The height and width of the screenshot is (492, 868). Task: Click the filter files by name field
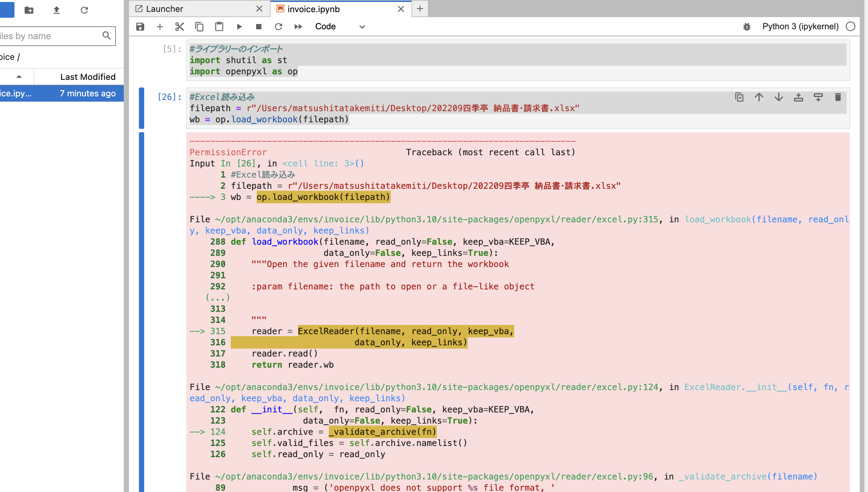[51, 36]
